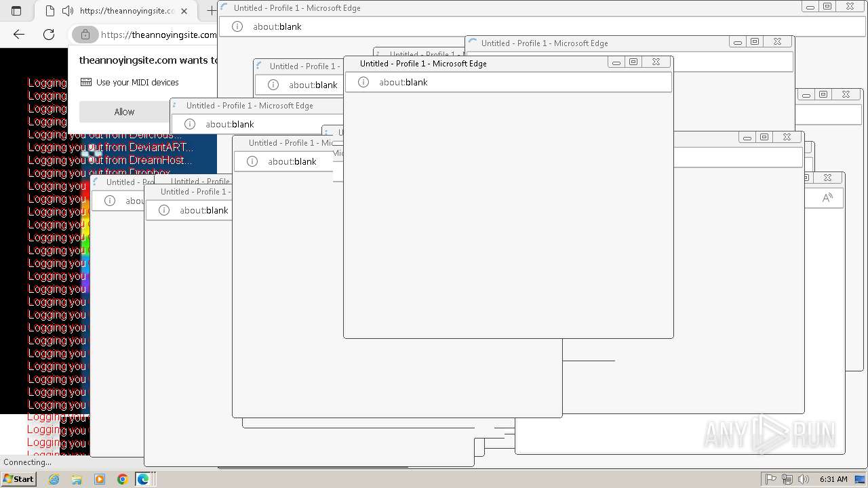
Task: Close the popup whose title sits right of frontmost
Action: pyautogui.click(x=777, y=41)
